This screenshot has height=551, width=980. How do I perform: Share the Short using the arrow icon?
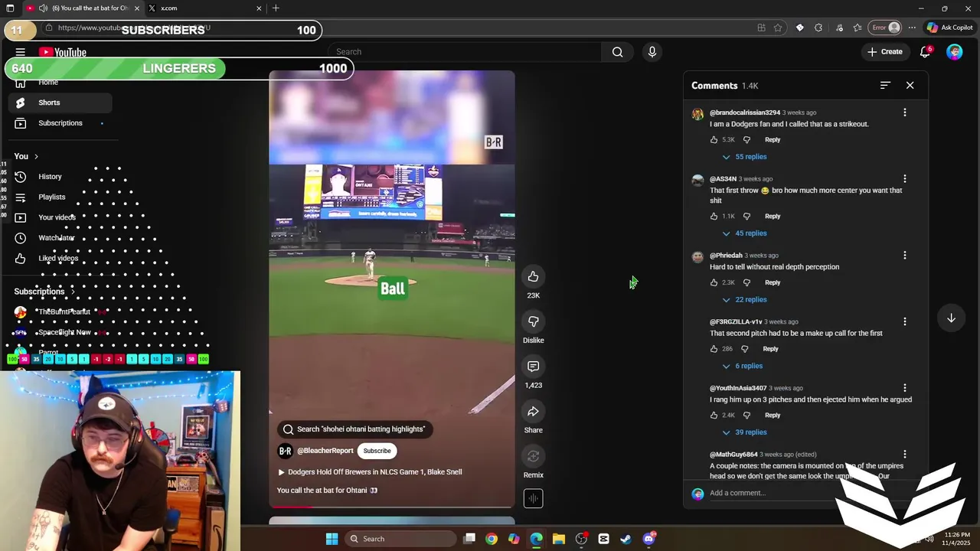[x=534, y=411]
